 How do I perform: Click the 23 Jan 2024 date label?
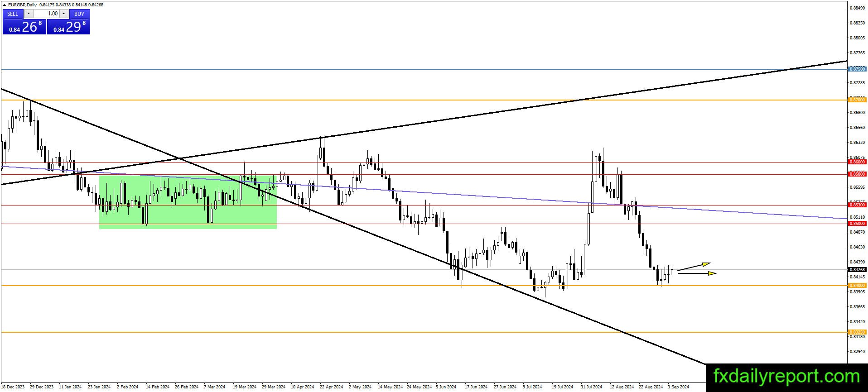click(x=99, y=387)
